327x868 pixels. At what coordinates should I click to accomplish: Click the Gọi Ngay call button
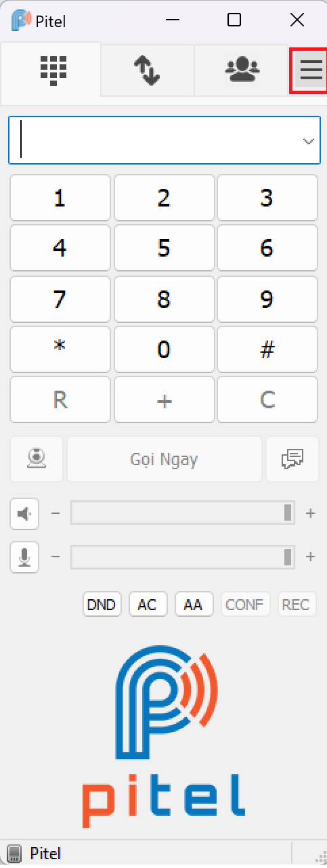tap(165, 459)
